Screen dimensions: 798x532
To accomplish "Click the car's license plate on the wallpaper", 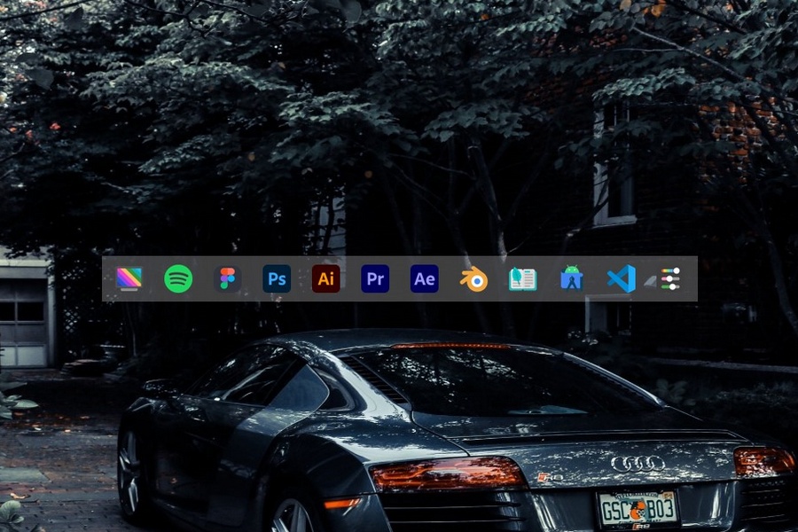I will (638, 509).
